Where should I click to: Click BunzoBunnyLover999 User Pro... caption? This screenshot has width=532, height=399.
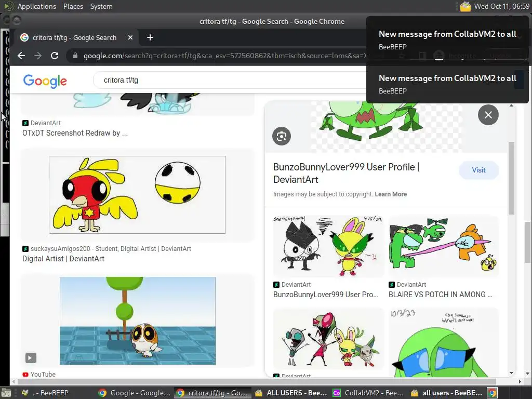[x=325, y=295]
